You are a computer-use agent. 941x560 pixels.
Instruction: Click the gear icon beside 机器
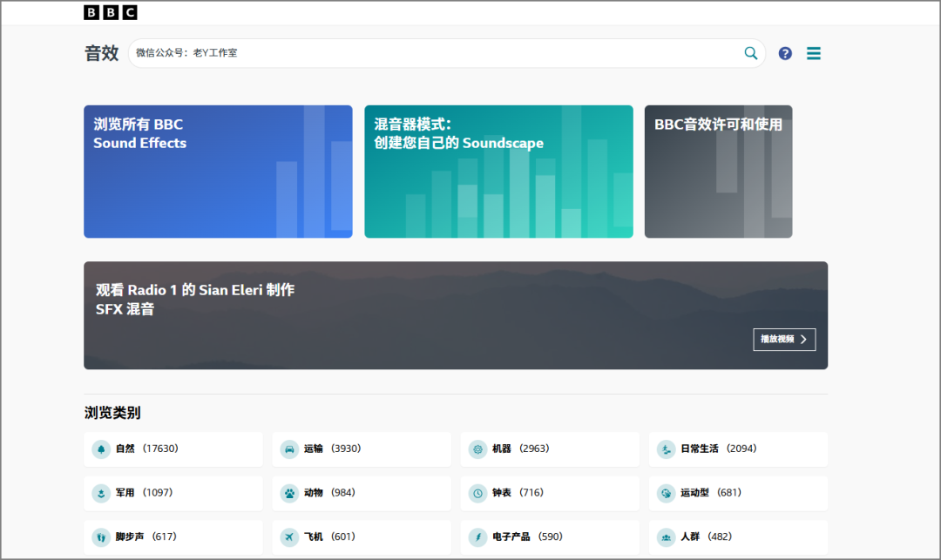click(x=477, y=449)
